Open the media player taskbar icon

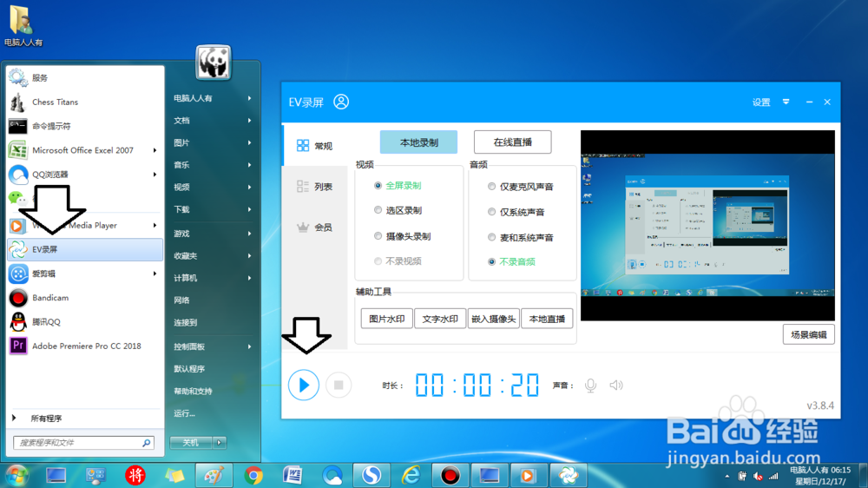tap(528, 476)
